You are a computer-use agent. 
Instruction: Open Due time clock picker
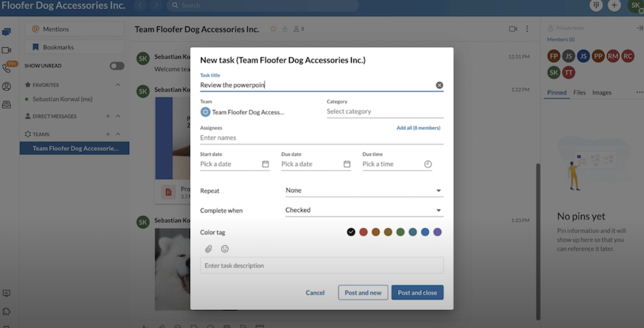pyautogui.click(x=428, y=164)
